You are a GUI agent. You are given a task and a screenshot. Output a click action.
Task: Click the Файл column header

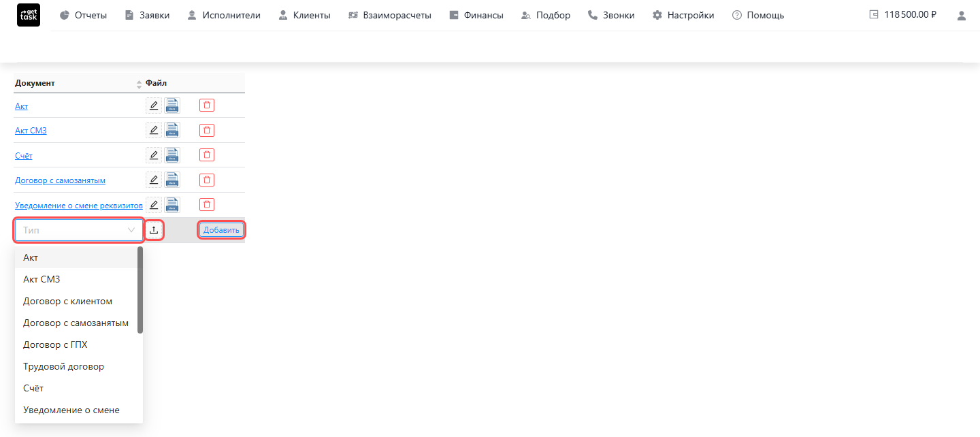(156, 83)
